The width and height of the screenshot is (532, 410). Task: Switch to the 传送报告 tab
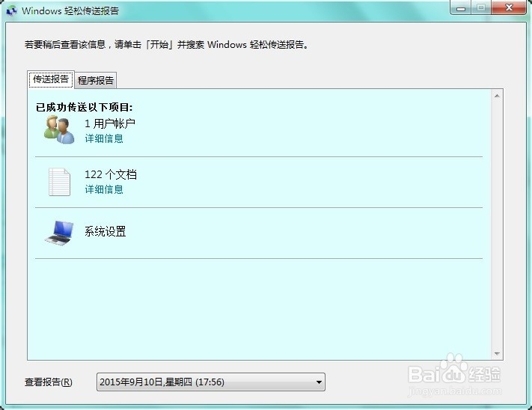coord(51,79)
